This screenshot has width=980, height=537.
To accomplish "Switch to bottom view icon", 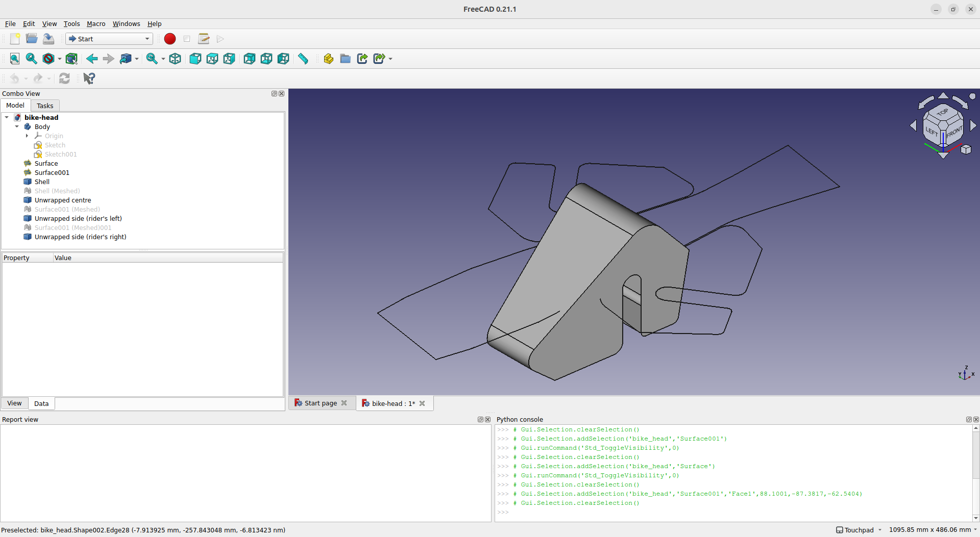I will [266, 59].
